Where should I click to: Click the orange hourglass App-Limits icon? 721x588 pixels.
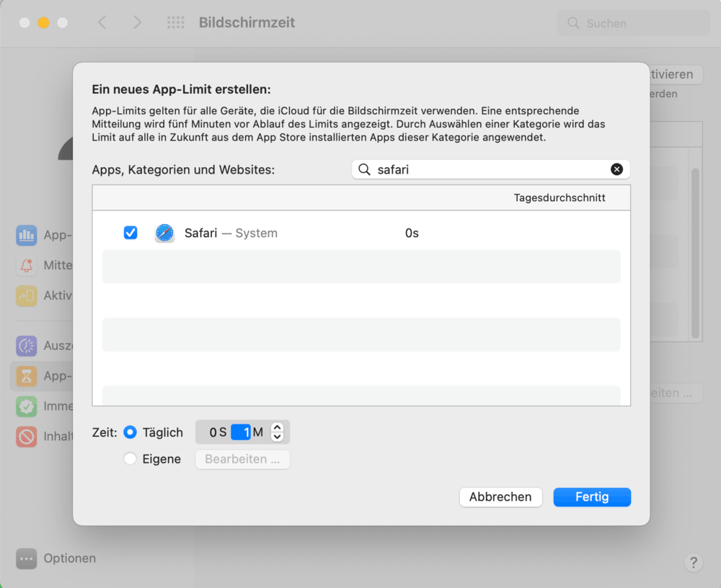(27, 376)
